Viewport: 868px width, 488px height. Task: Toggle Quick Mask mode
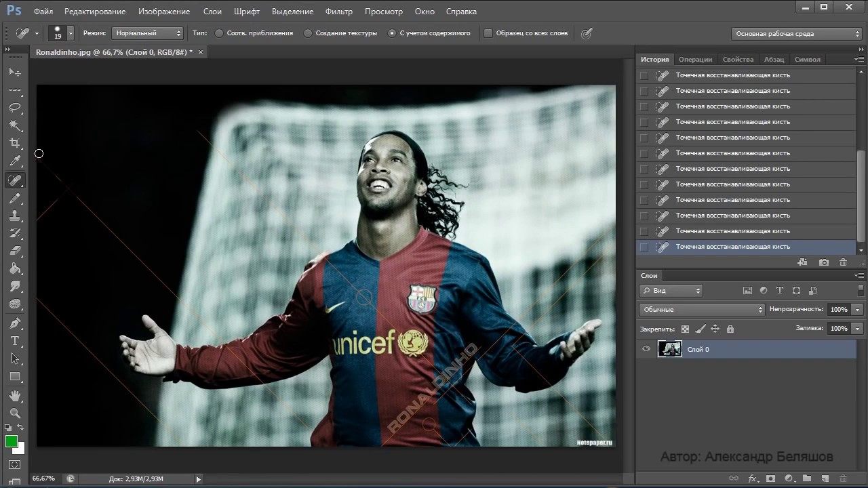coord(15,465)
